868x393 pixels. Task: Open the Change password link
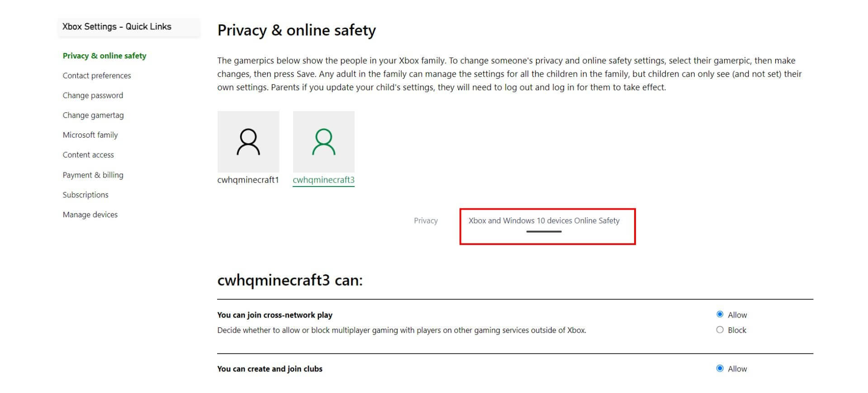93,96
